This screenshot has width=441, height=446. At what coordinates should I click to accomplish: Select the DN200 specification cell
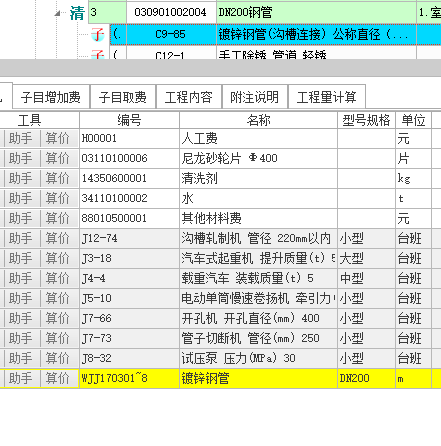pyautogui.click(x=366, y=379)
